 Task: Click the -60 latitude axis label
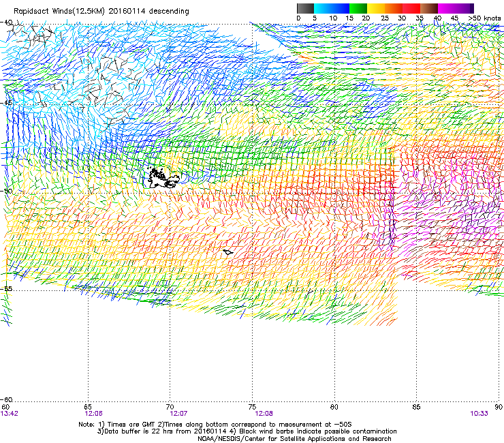(x=6, y=399)
